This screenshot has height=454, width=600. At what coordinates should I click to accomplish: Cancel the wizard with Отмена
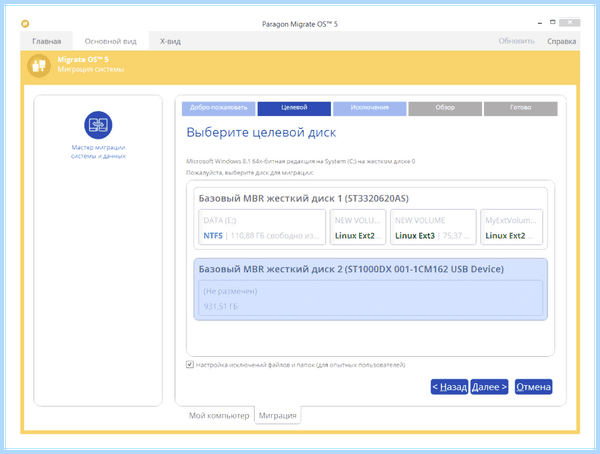tap(533, 387)
